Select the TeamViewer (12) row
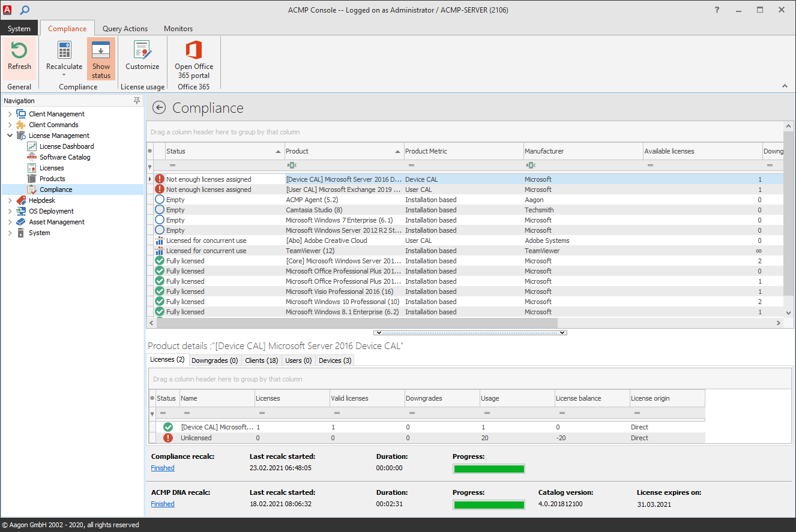Image resolution: width=796 pixels, height=532 pixels. 465,251
